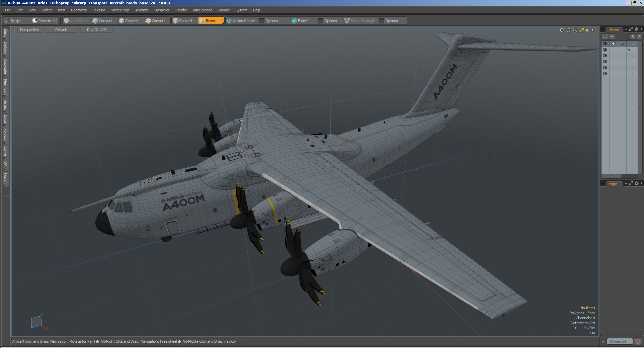
Task: Open the Default shading style dropdown
Action: 61,30
